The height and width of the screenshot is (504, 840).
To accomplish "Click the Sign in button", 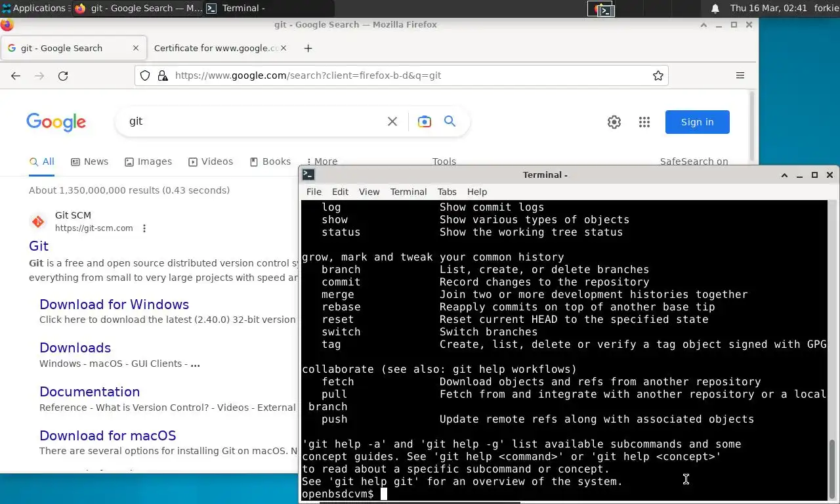I will [x=698, y=122].
